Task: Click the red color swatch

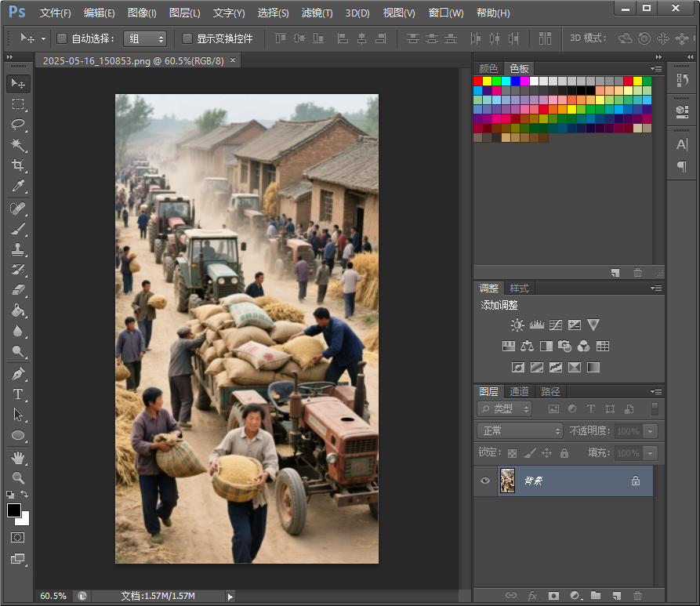Action: [x=477, y=81]
